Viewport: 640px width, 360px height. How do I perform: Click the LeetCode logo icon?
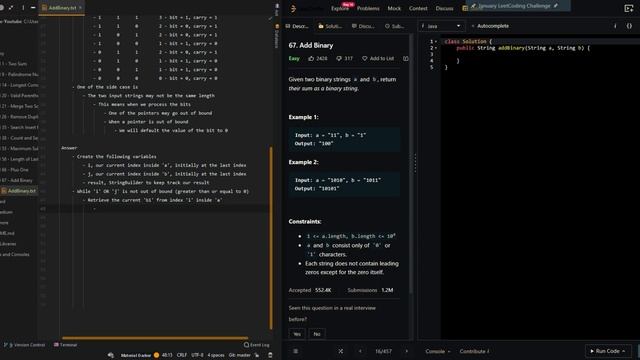pos(293,8)
